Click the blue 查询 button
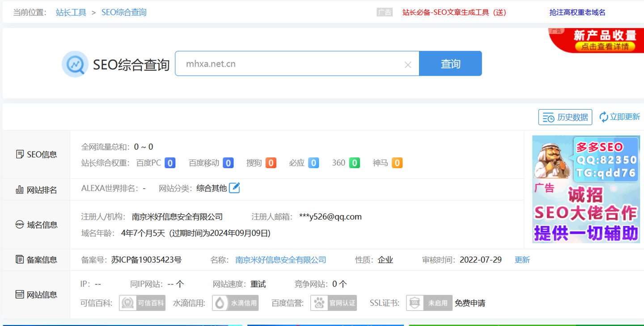This screenshot has height=326, width=644. pos(450,64)
